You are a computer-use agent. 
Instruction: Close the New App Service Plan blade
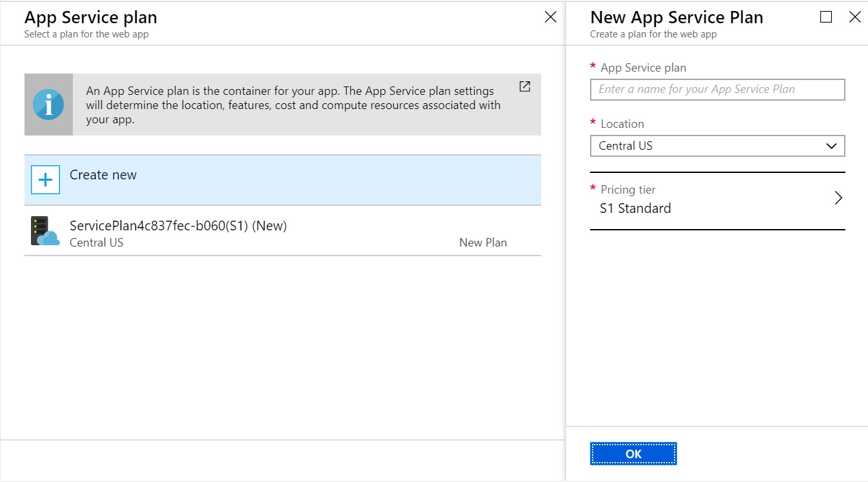click(x=856, y=17)
